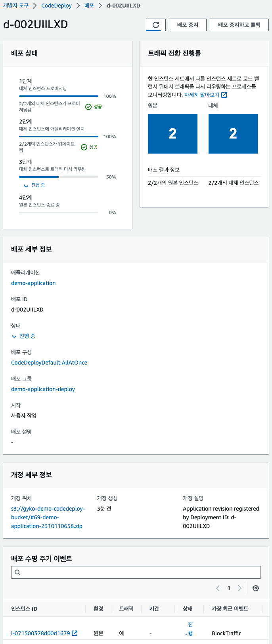The image size is (272, 644).
Task: Click the 대체 blue instance count box
Action: 233,134
